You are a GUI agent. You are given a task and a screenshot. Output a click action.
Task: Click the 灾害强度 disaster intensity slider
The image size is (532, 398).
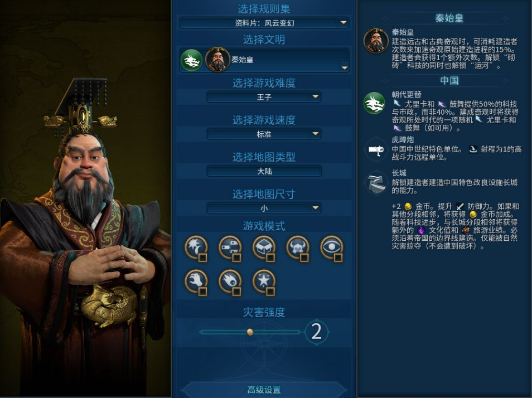(x=250, y=332)
